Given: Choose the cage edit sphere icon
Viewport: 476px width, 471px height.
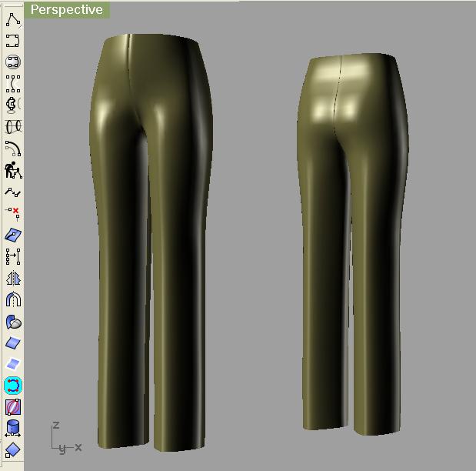Looking at the screenshot, I should point(13,407).
